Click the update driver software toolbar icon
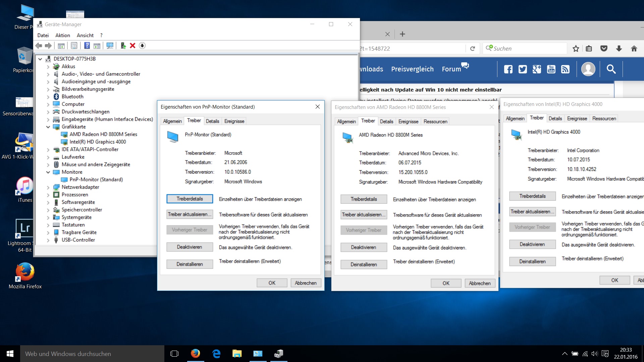This screenshot has height=362, width=644. coord(123,46)
